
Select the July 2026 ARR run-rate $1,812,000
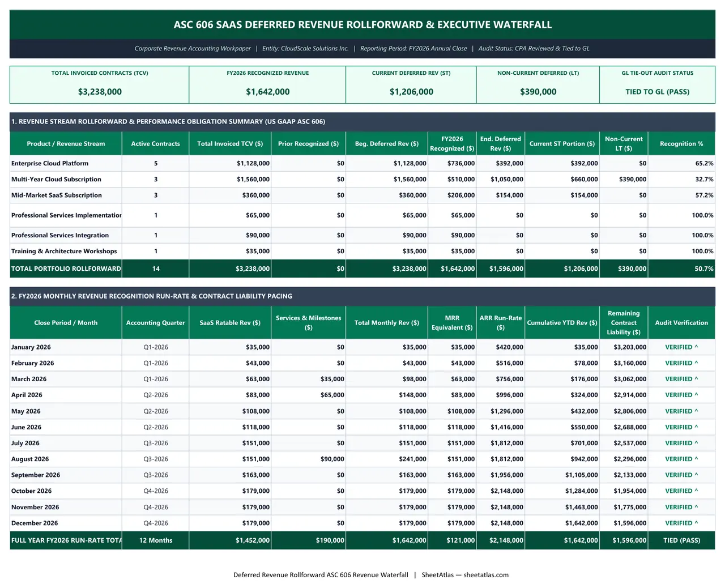tap(501, 443)
